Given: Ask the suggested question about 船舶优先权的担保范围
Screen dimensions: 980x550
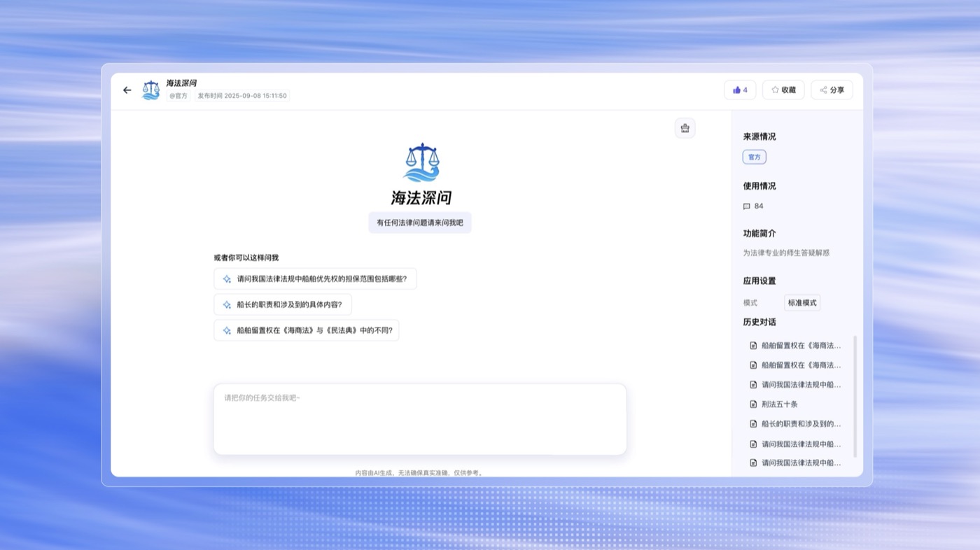Looking at the screenshot, I should tap(315, 278).
